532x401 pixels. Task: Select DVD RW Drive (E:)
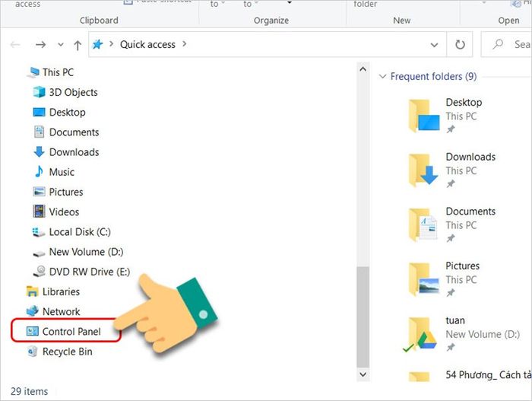(81, 272)
